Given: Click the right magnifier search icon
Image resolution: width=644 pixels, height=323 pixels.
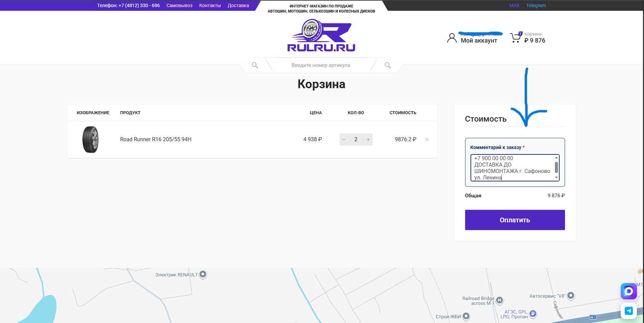Looking at the screenshot, I should (387, 65).
